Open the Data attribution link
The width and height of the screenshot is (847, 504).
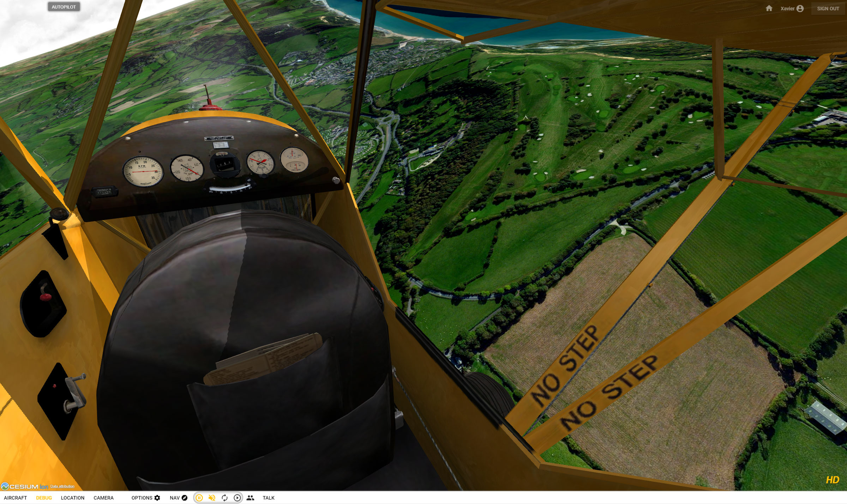62,486
